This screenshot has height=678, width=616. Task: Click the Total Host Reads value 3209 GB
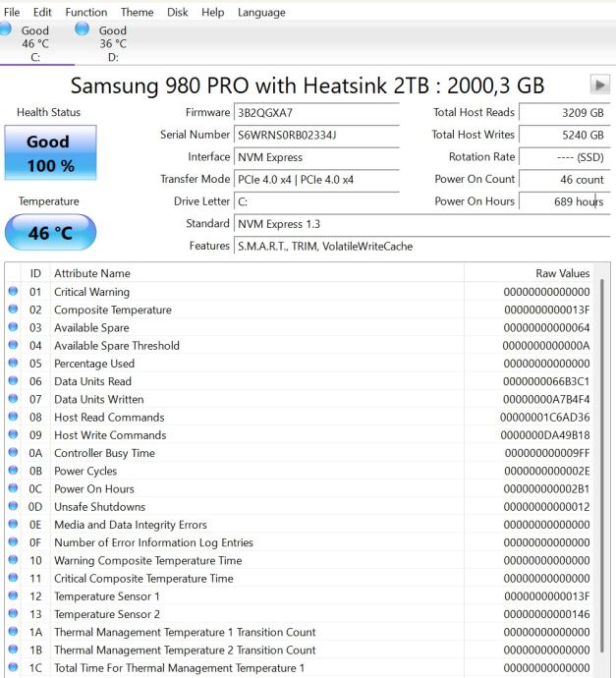point(565,113)
